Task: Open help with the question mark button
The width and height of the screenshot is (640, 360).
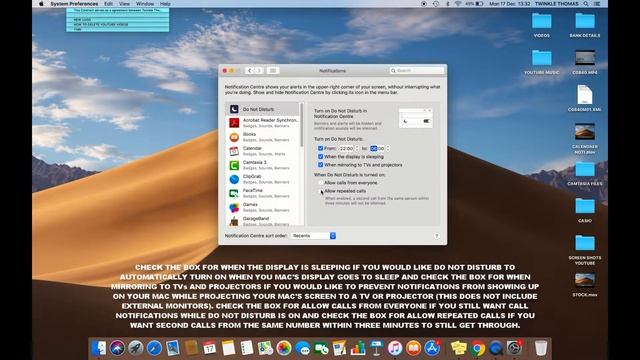Action: pyautogui.click(x=436, y=236)
